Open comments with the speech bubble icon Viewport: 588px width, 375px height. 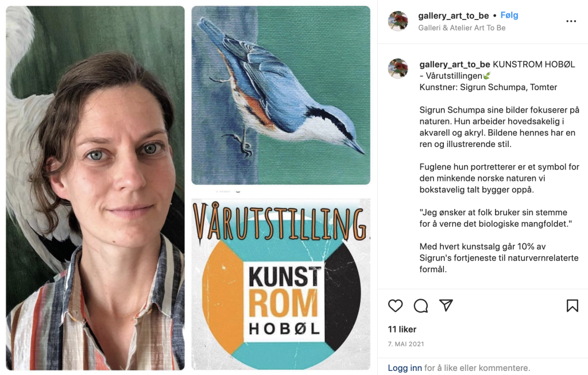pyautogui.click(x=421, y=306)
